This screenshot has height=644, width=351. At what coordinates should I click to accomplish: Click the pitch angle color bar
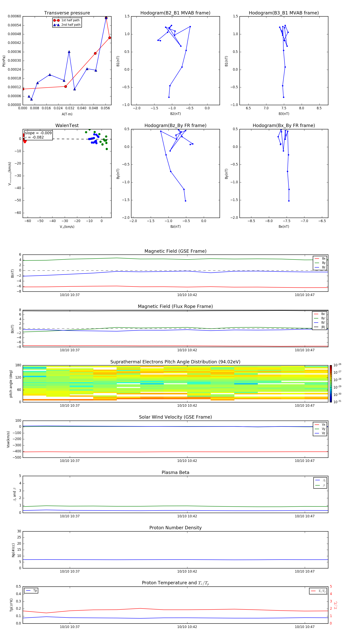pos(331,384)
